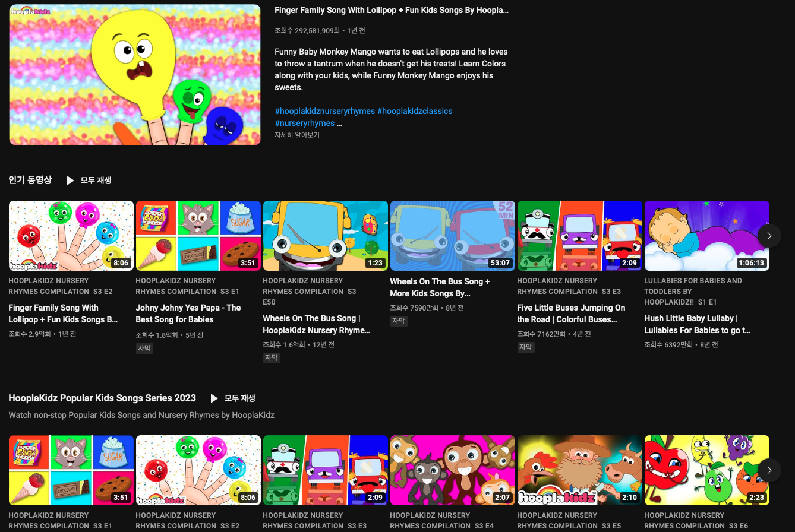Open title Wheels On The Bus Song | HooplaKidz Nursery Rhyme
Screen dimensions: 795x532
[x=317, y=324]
